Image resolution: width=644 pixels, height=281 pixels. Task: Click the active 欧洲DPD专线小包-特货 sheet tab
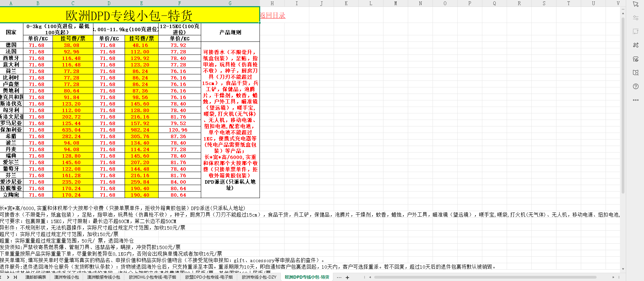pyautogui.click(x=307, y=277)
